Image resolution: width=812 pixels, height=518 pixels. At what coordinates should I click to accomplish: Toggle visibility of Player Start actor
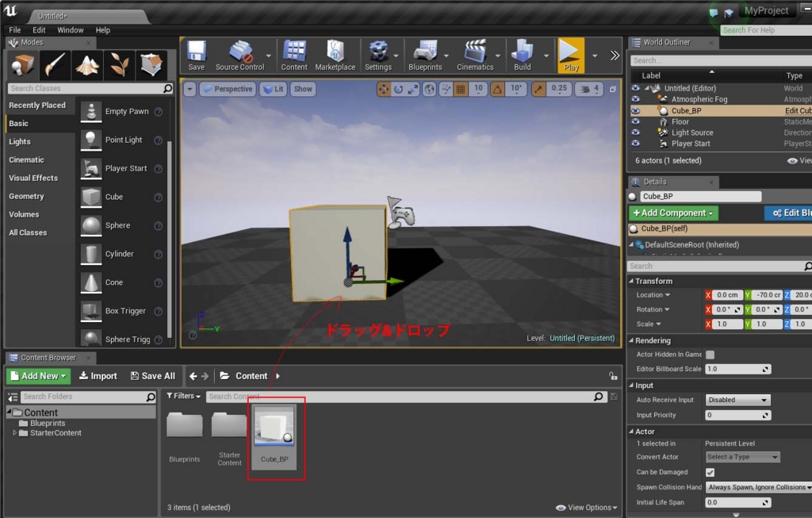point(635,144)
